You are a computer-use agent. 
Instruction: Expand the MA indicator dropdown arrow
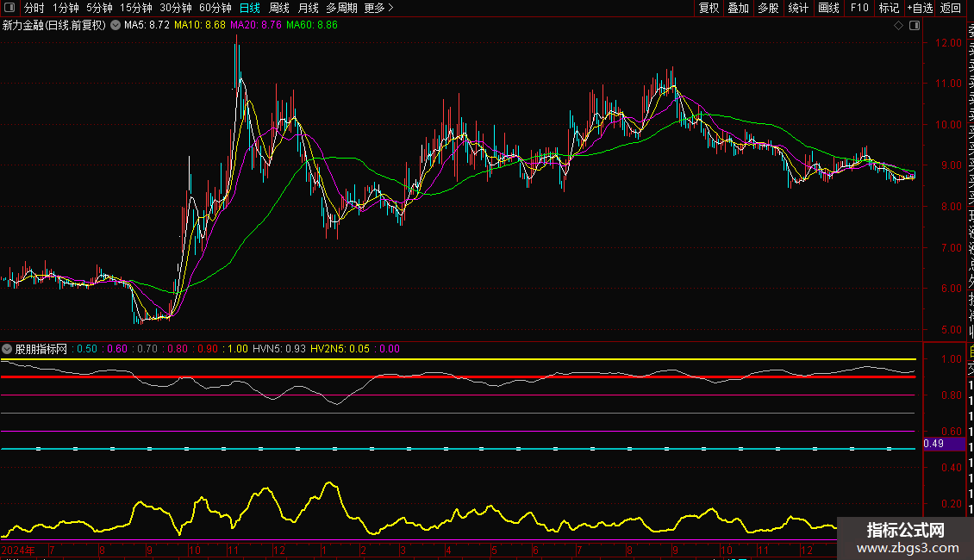(x=116, y=26)
